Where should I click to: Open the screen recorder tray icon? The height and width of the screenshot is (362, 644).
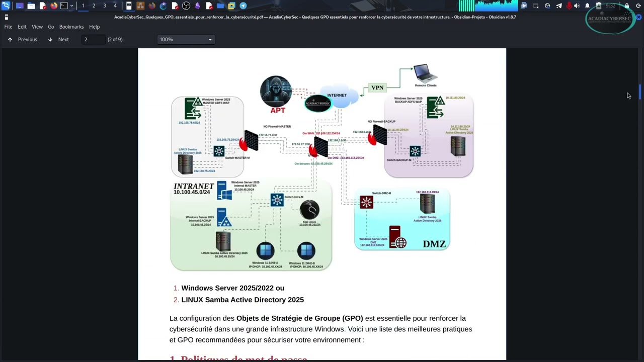coord(524,6)
